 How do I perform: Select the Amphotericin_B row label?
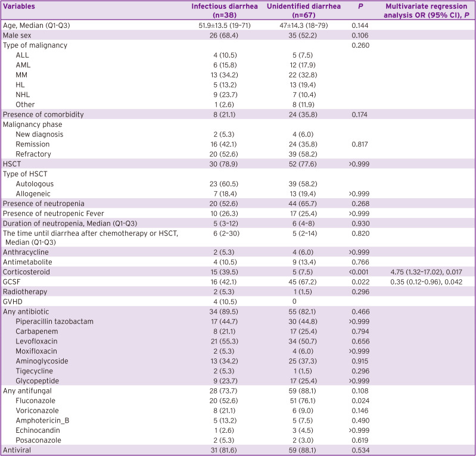[42, 420]
